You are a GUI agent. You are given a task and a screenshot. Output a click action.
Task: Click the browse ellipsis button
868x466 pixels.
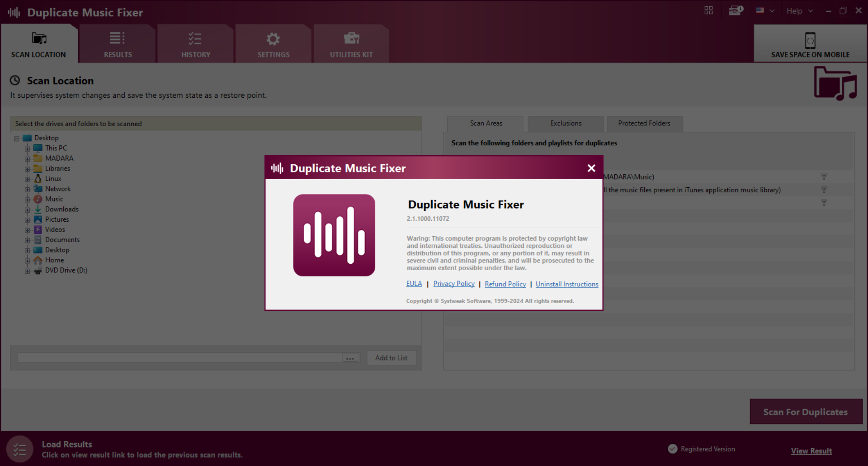click(x=350, y=358)
